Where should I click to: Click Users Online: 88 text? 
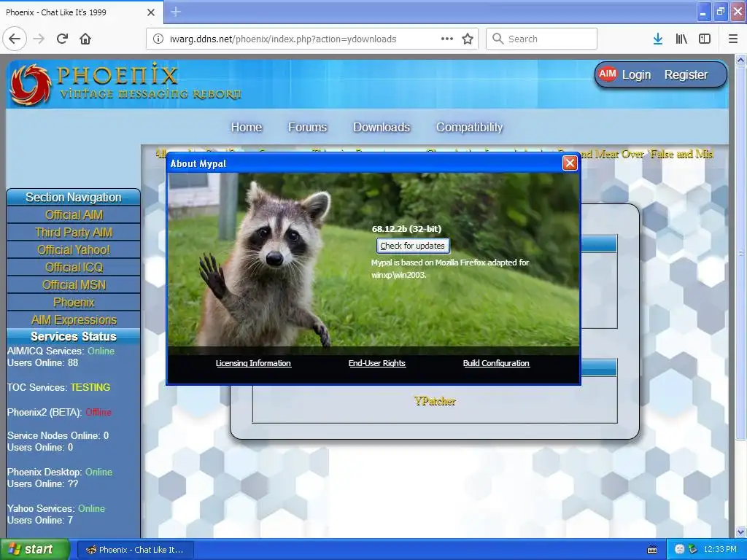tap(42, 363)
